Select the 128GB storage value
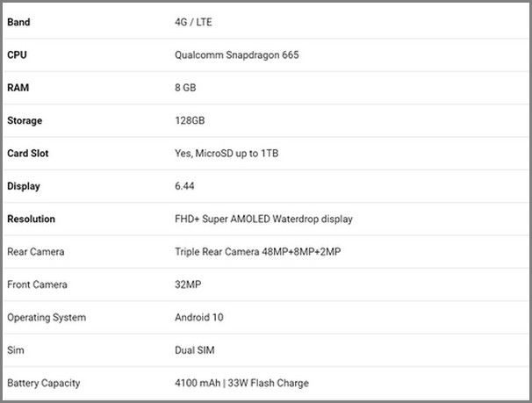The image size is (532, 403). (x=191, y=120)
